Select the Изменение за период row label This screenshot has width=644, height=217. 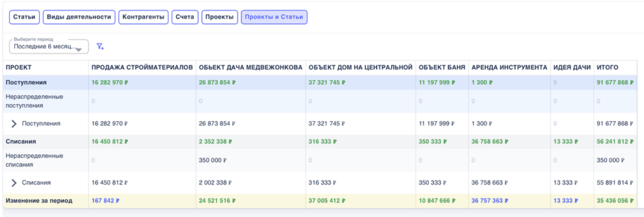(x=39, y=200)
